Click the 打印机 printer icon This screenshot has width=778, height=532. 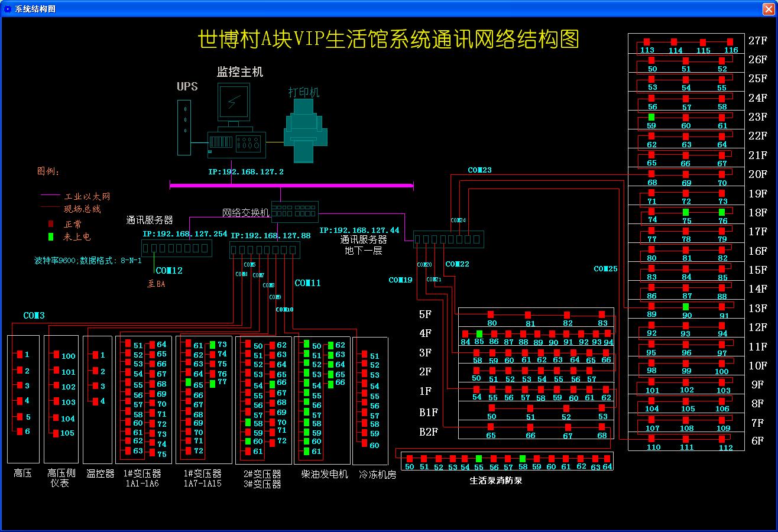[x=305, y=131]
